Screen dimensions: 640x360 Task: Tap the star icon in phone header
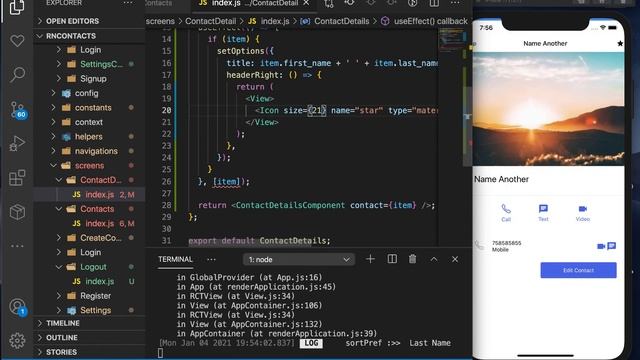pyautogui.click(x=620, y=43)
